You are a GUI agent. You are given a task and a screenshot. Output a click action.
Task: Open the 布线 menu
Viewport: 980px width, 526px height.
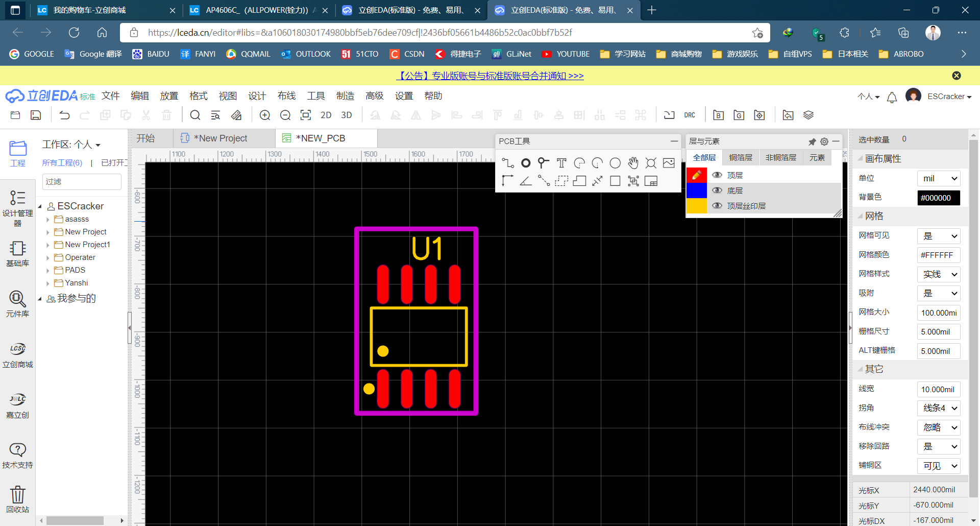(286, 95)
